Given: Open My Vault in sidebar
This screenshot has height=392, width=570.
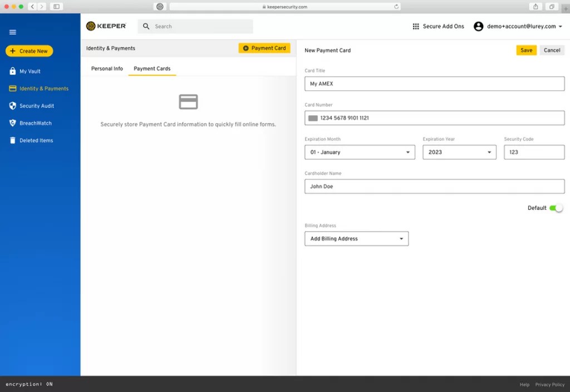Looking at the screenshot, I should (x=30, y=71).
